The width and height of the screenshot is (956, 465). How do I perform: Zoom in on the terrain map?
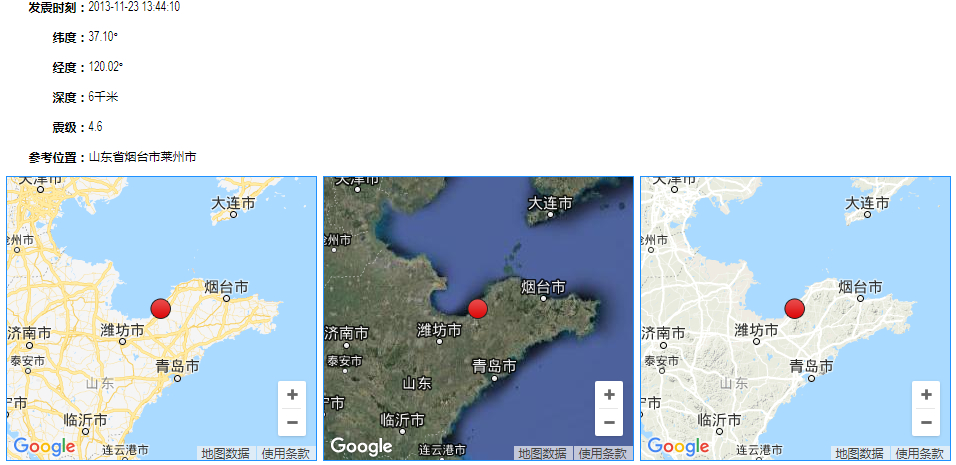926,395
